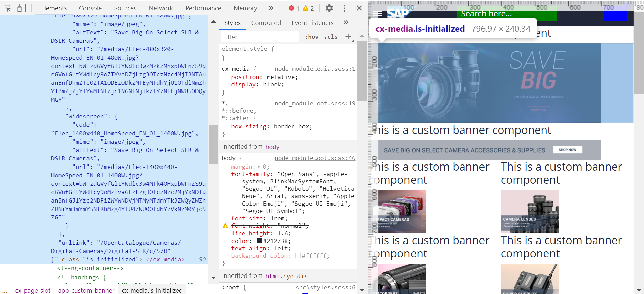Open the Event Listeners sidebar tab
The width and height of the screenshot is (644, 294).
(x=313, y=23)
